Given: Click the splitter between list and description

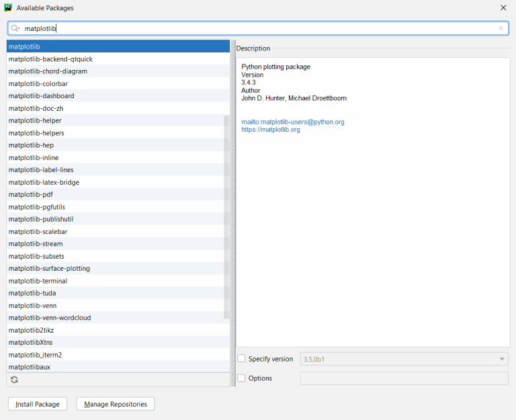Looking at the screenshot, I should tap(233, 202).
